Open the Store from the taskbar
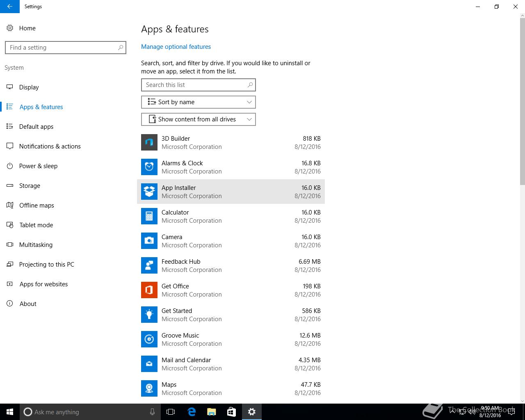This screenshot has width=525, height=420. pyautogui.click(x=232, y=412)
